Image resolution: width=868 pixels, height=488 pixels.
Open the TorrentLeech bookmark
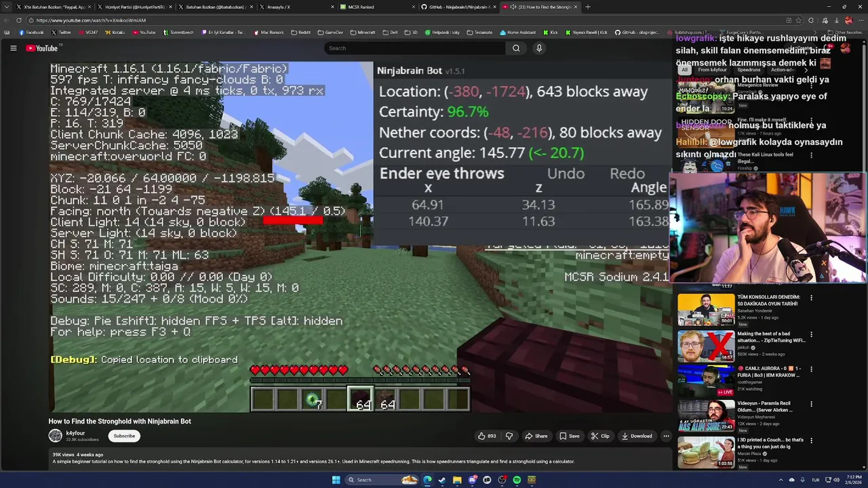click(x=178, y=33)
